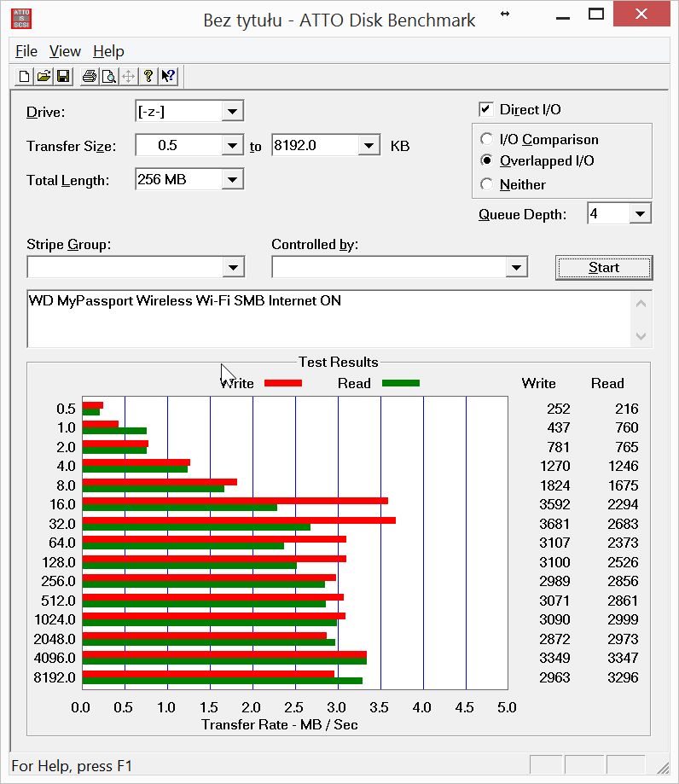Open the Stripe Group dropdown
This screenshot has height=784, width=679.
click(x=233, y=267)
